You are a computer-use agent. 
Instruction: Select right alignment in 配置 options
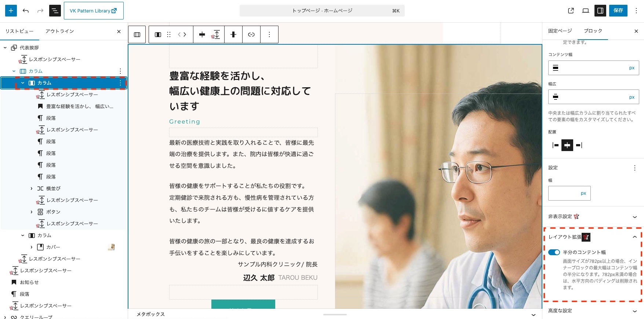[x=579, y=145]
